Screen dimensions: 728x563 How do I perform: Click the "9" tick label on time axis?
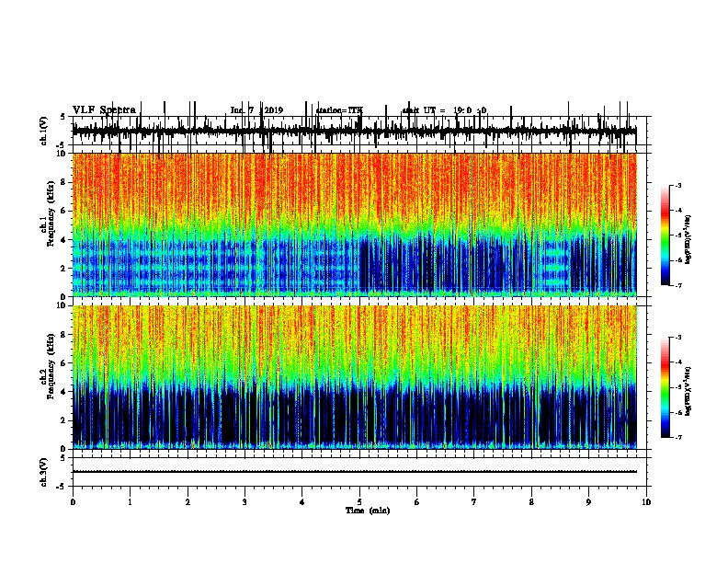(588, 502)
